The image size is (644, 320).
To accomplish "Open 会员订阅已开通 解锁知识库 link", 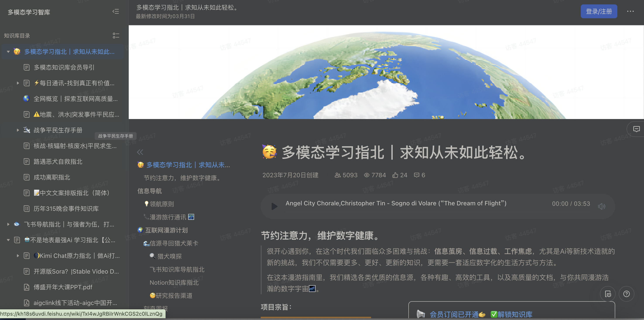I will 481,314.
